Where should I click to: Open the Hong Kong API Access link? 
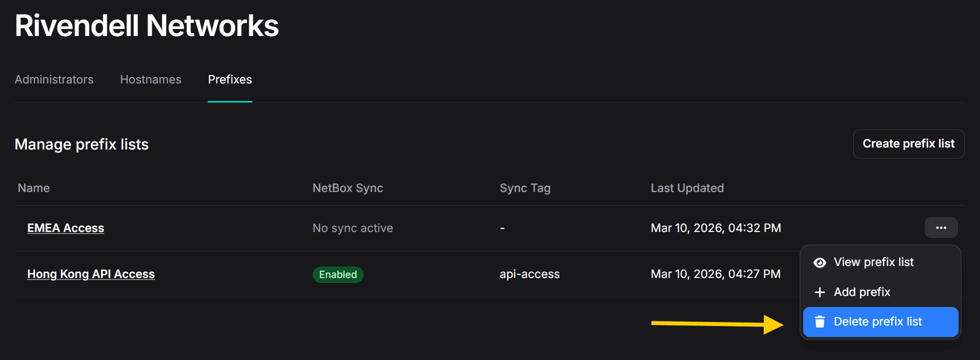pyautogui.click(x=91, y=274)
